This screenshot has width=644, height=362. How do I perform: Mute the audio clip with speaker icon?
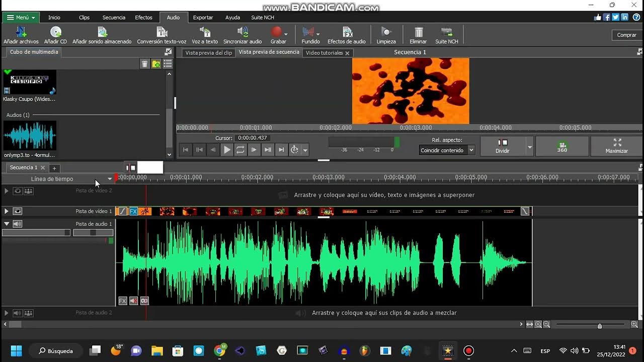(x=134, y=301)
